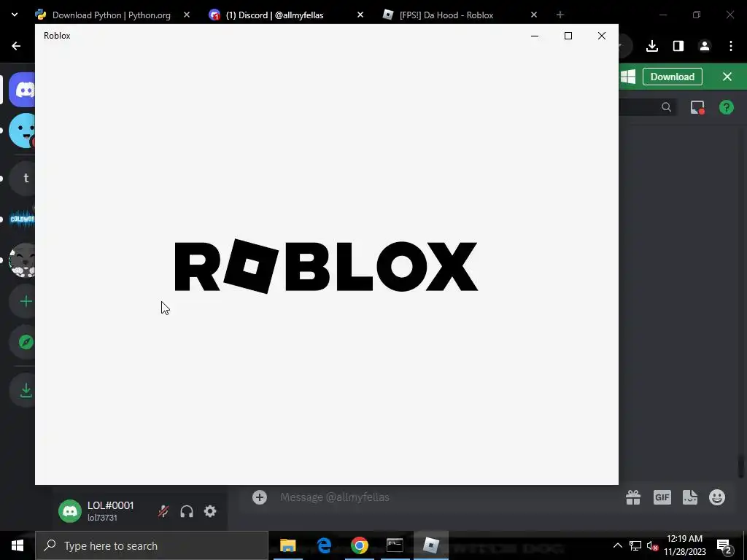Attach a file with plus button

(260, 497)
